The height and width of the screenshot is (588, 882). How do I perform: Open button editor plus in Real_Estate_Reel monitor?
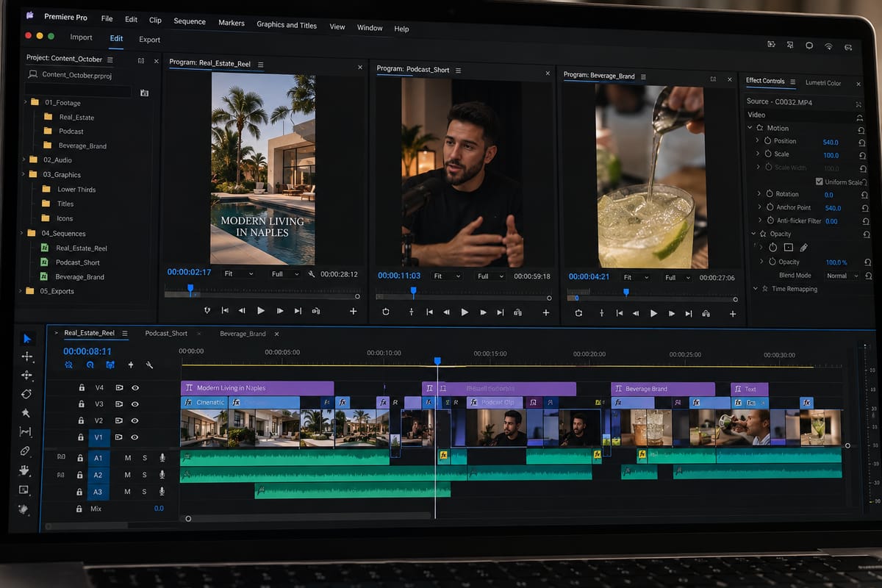[353, 312]
